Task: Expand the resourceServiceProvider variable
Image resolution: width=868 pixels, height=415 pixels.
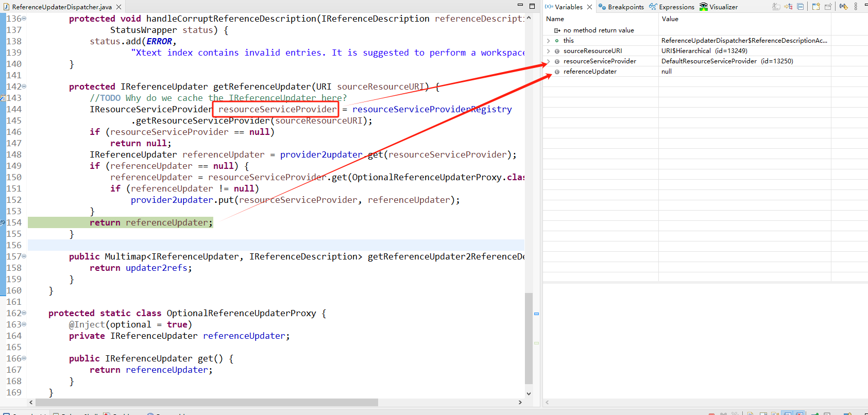Action: point(549,61)
